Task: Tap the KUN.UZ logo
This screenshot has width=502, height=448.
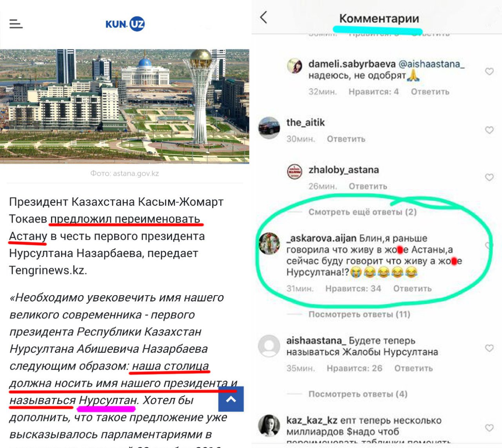Action: coord(125,24)
